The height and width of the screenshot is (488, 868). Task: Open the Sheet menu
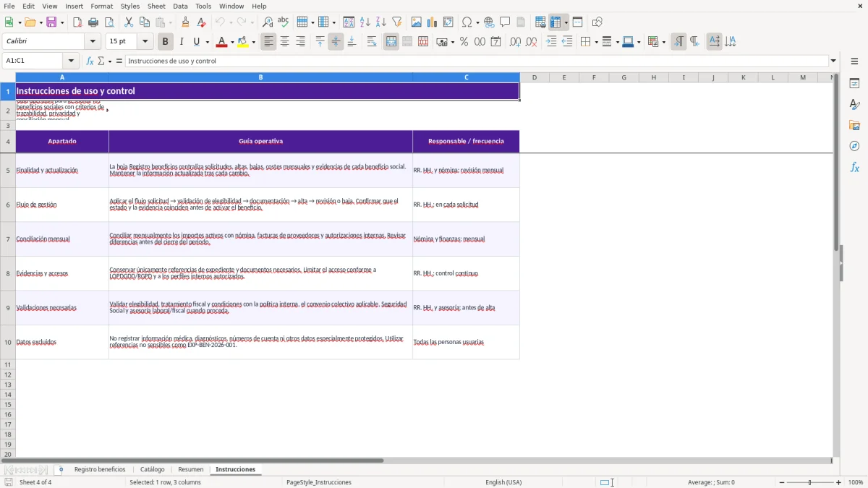pos(157,6)
